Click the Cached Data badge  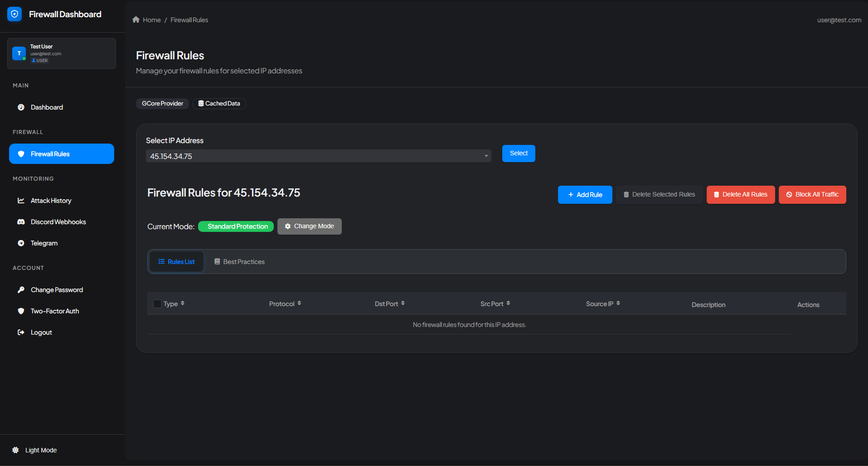point(219,104)
